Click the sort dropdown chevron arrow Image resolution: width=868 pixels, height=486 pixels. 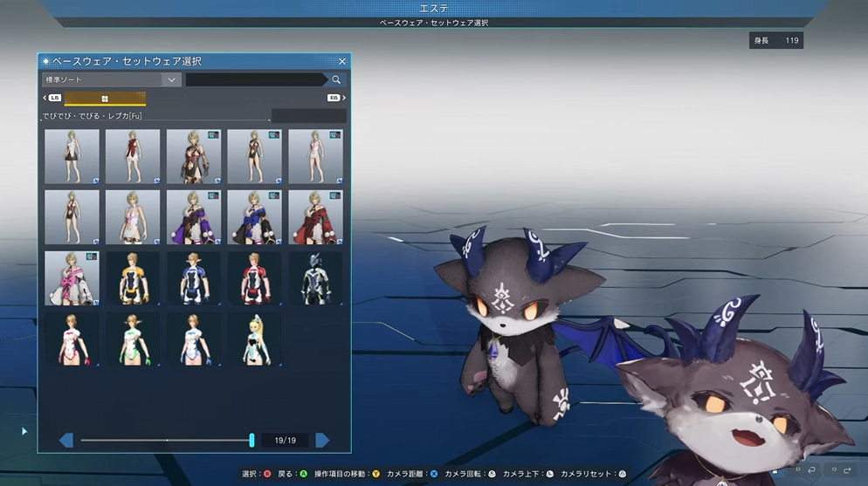tap(172, 79)
